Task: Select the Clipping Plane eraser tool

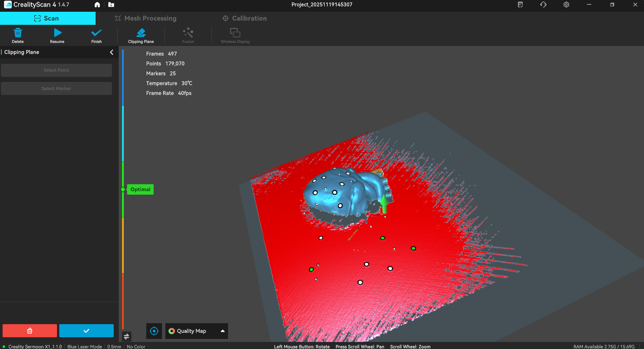Action: click(141, 33)
